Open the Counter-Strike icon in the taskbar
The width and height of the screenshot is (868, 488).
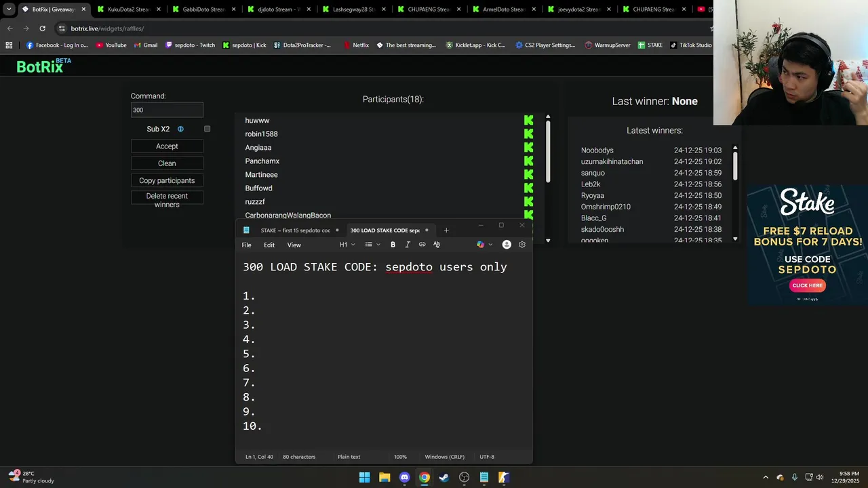click(x=504, y=477)
